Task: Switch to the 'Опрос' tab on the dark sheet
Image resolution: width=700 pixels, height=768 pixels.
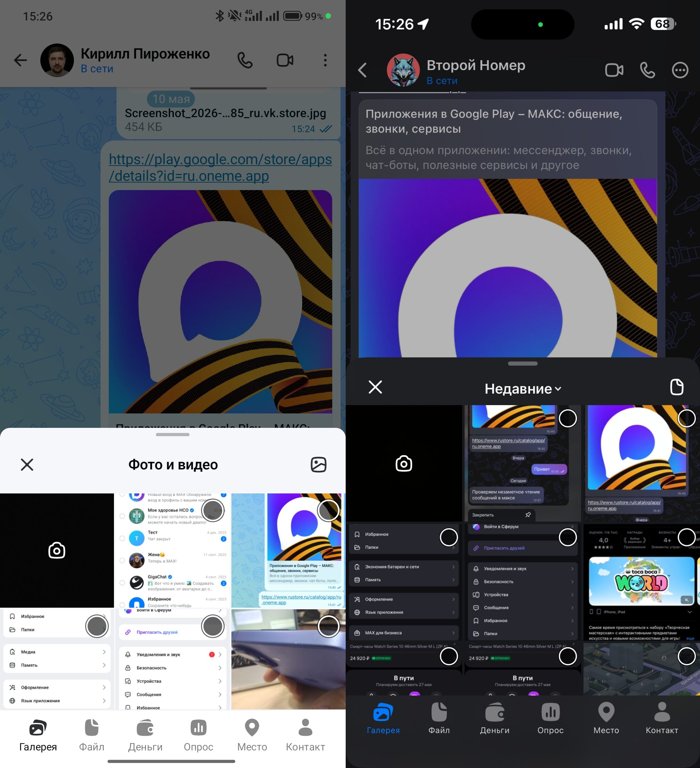Action: point(551,718)
